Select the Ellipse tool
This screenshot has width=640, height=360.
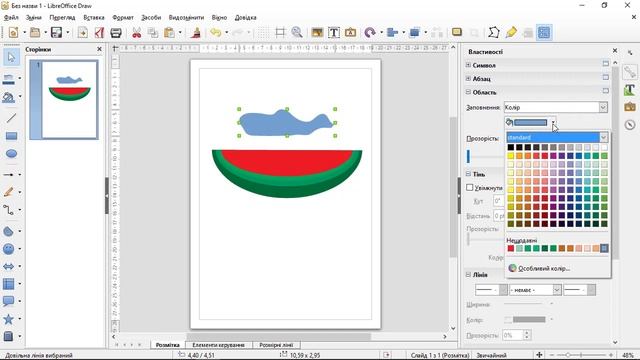(11, 153)
